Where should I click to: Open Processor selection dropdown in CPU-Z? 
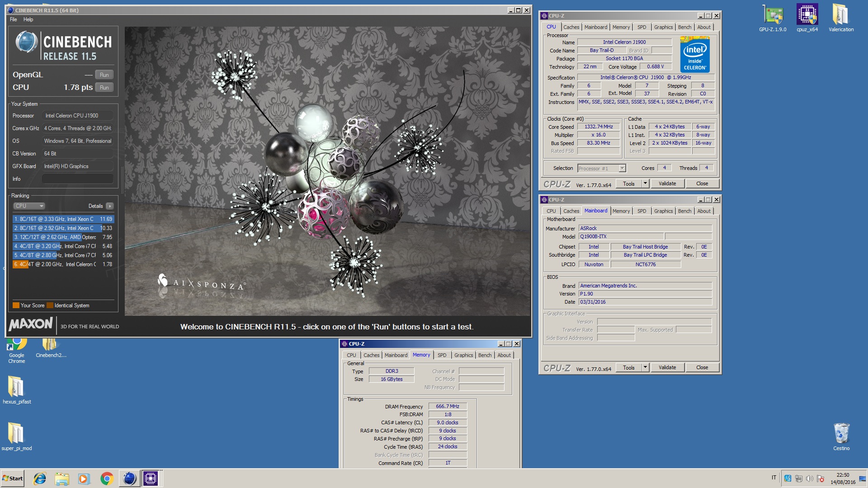point(602,169)
